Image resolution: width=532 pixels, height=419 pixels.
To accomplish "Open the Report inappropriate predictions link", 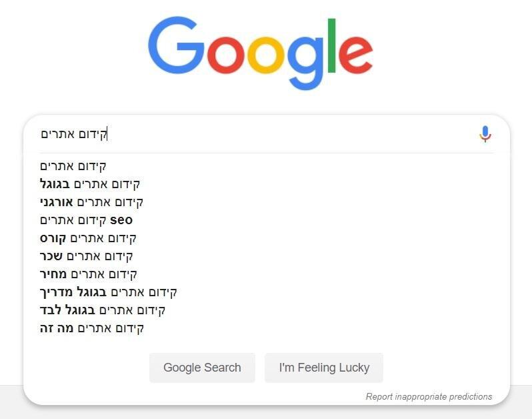I will pos(429,396).
